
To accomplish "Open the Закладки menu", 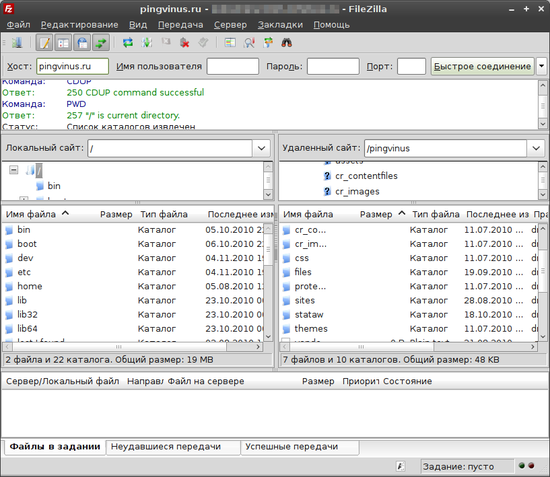I will (x=280, y=25).
